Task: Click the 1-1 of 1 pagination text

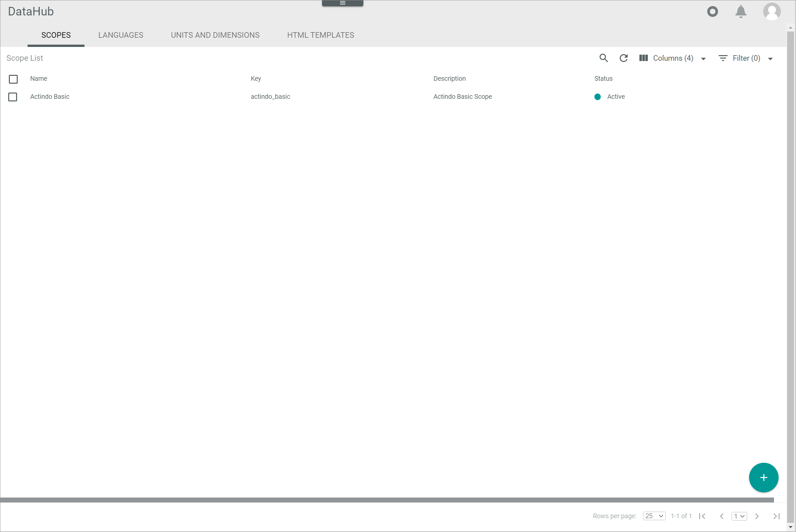Action: coord(681,516)
